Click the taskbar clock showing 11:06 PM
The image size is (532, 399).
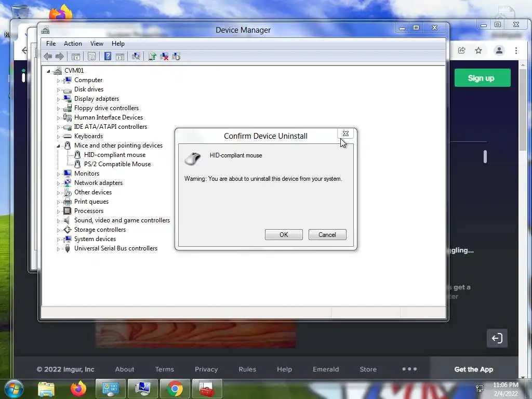[506, 385]
